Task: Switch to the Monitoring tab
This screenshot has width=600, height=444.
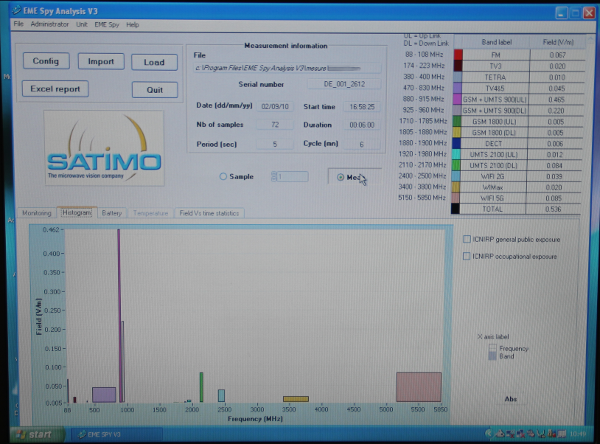Action: pos(38,213)
